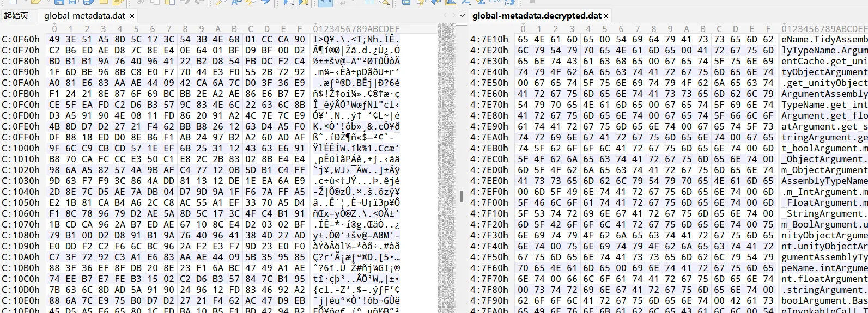Click the scroll tabs right arrow
The height and width of the screenshot is (313, 868).
point(453,15)
